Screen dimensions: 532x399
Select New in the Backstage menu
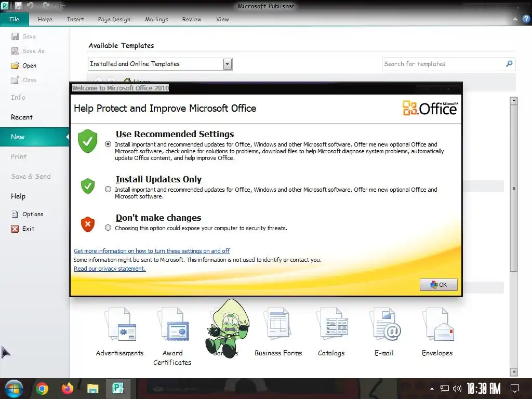point(35,137)
